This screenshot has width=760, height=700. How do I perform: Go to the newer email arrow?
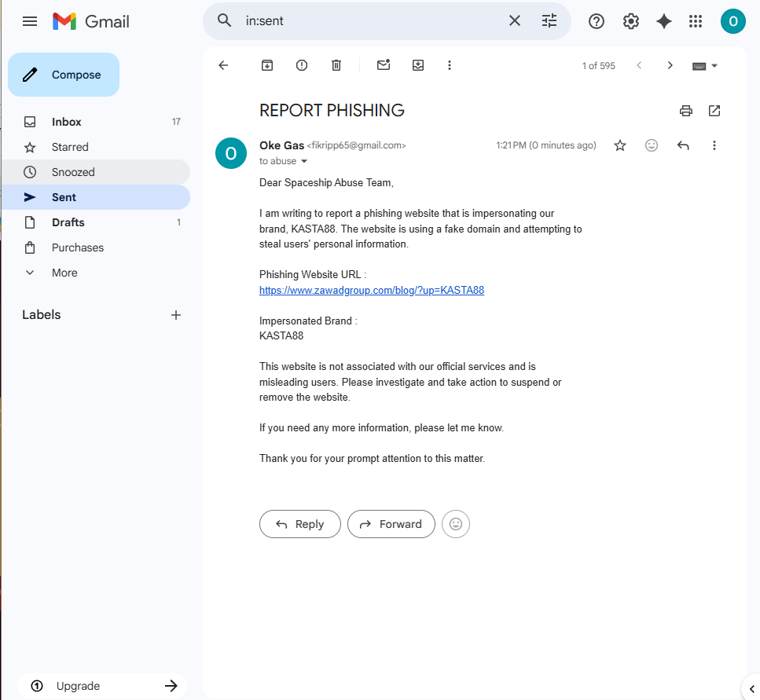(639, 65)
